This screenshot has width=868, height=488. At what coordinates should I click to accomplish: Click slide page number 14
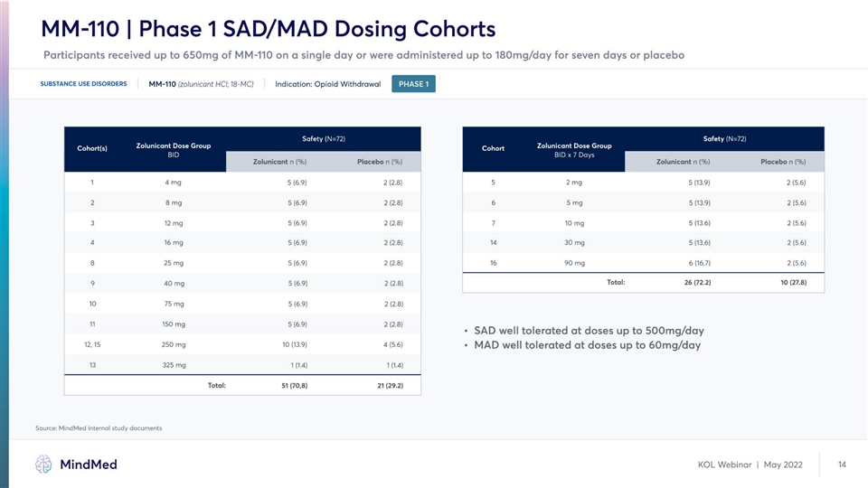click(x=842, y=465)
